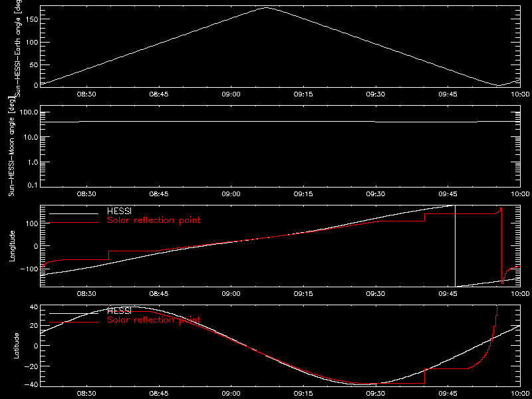
Task: Click the 40 tick on Latitude plot
Action: pos(33,308)
